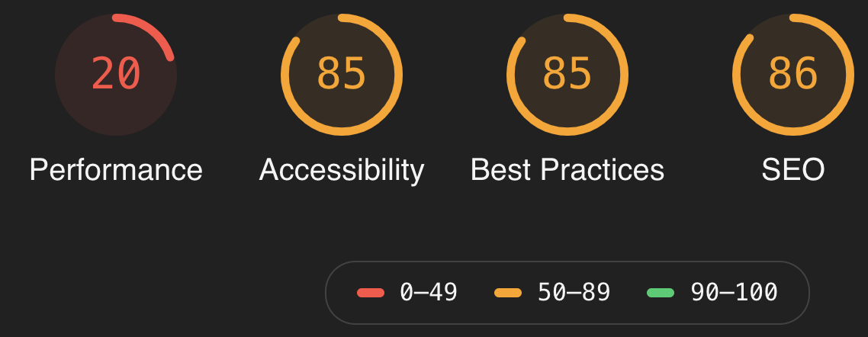Image resolution: width=868 pixels, height=337 pixels.
Task: Open the Best Practices label link
Action: coord(567,169)
